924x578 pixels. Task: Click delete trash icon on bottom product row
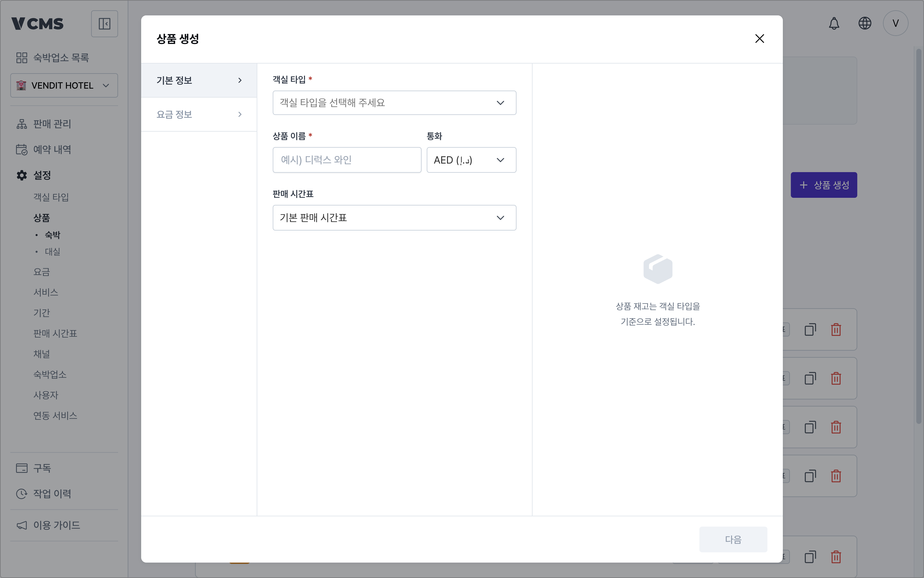[836, 557]
